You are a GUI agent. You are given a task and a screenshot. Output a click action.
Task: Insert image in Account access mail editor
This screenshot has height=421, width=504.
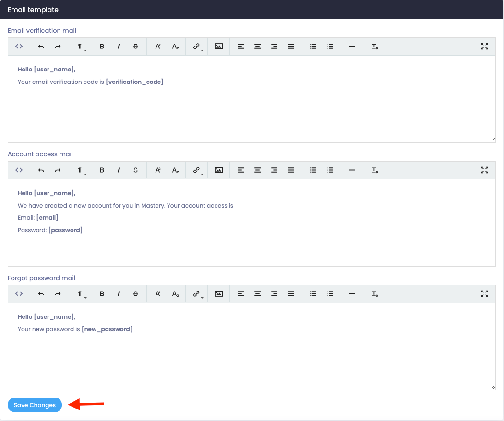218,170
